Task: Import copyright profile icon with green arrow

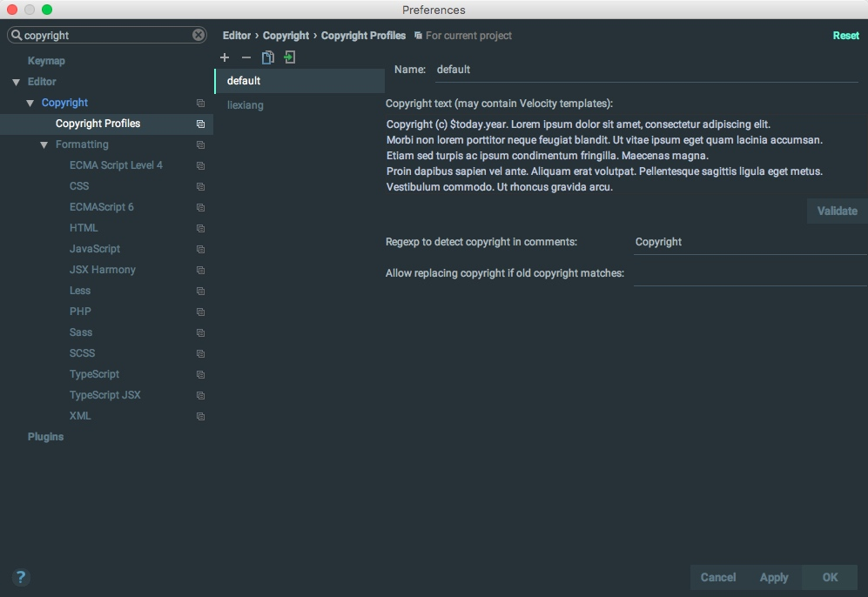Action: [x=290, y=57]
